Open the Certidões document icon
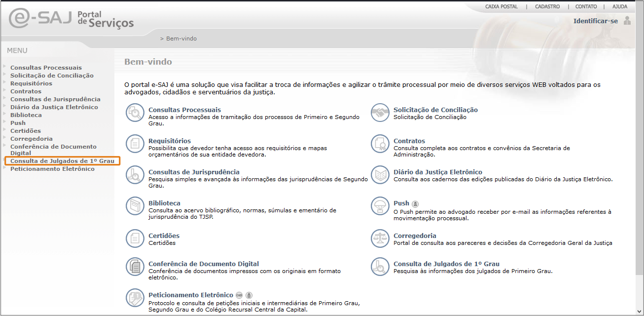Screen dimensions: 644x316 coord(134,239)
